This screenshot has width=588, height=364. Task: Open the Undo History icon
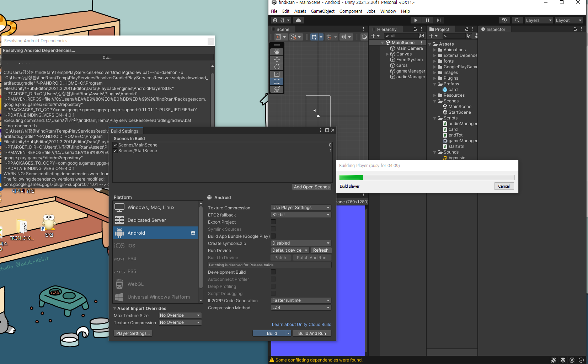(504, 20)
